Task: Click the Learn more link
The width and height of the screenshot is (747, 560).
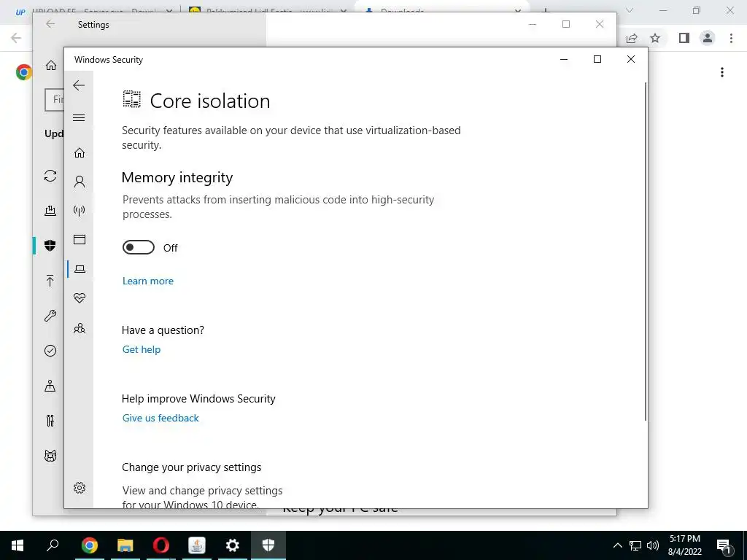Action: click(x=147, y=281)
